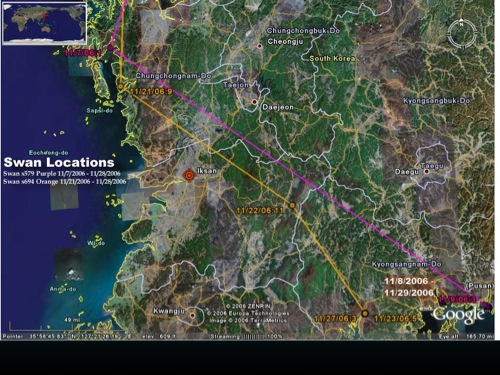This screenshot has height=375, width=500.
Task: Click the compass navigation ring
Action: coord(462,34)
